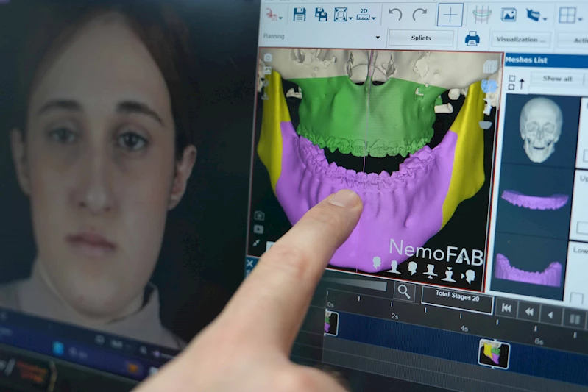Click the play-backward triangle button
The image size is (588, 392).
tap(550, 316)
